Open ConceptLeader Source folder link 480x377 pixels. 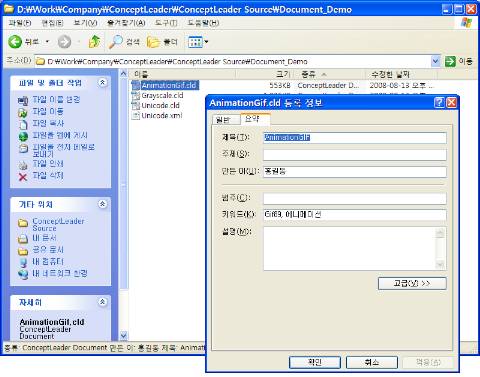58,224
